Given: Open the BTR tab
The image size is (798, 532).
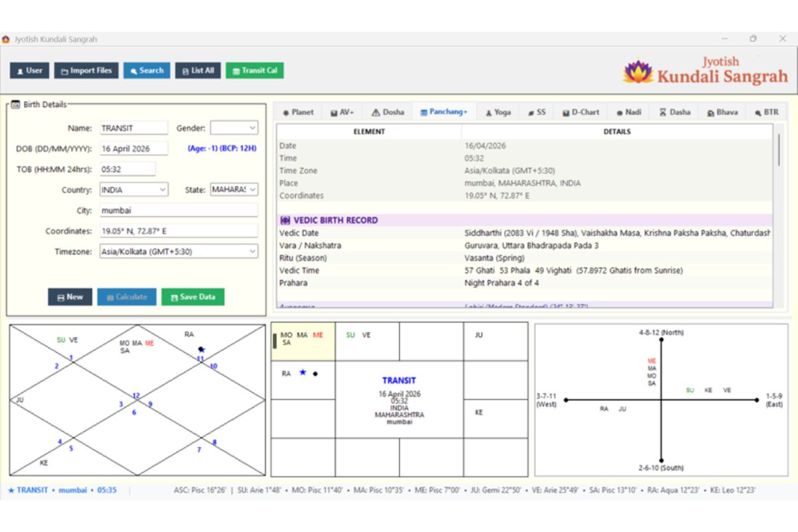Looking at the screenshot, I should tap(767, 112).
